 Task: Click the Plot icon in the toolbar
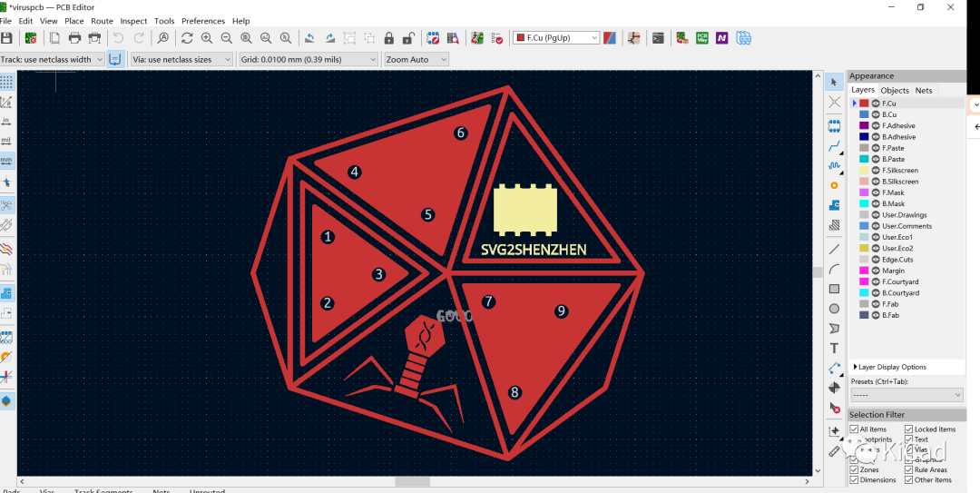pyautogui.click(x=95, y=38)
